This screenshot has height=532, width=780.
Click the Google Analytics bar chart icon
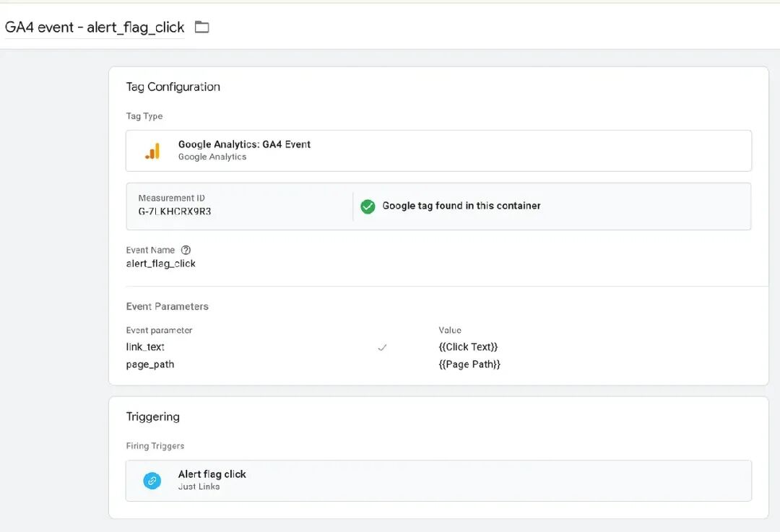click(x=152, y=150)
